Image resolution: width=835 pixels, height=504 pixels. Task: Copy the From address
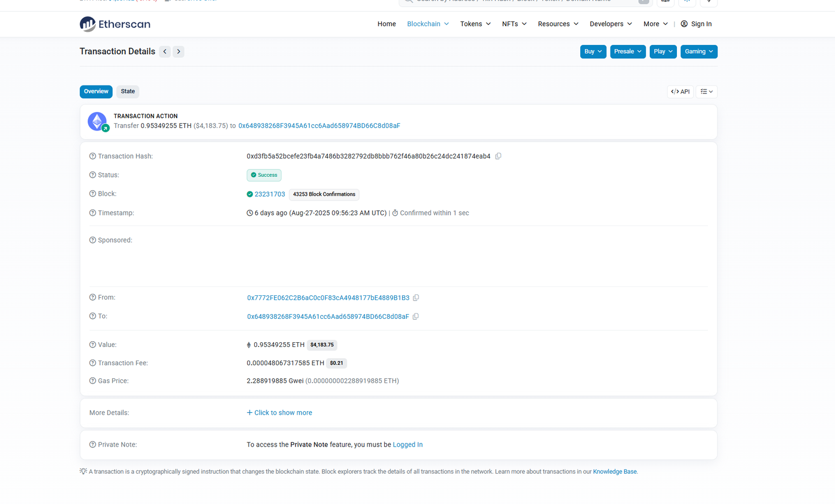pos(416,298)
